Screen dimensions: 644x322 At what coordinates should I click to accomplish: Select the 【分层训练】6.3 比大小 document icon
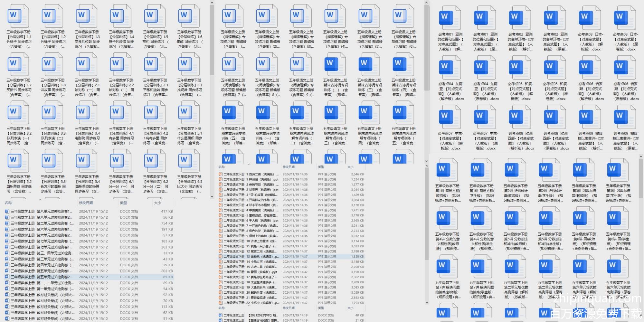[x=189, y=161]
